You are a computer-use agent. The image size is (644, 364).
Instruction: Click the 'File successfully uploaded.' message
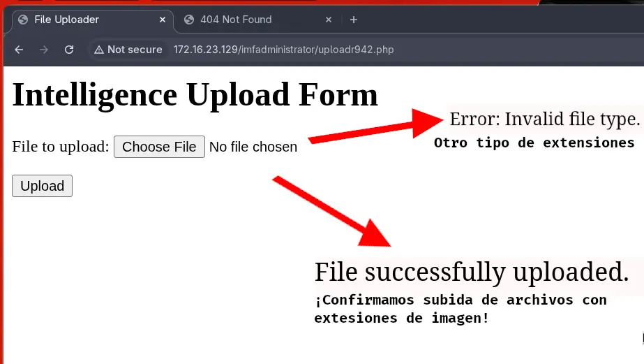coord(472,271)
